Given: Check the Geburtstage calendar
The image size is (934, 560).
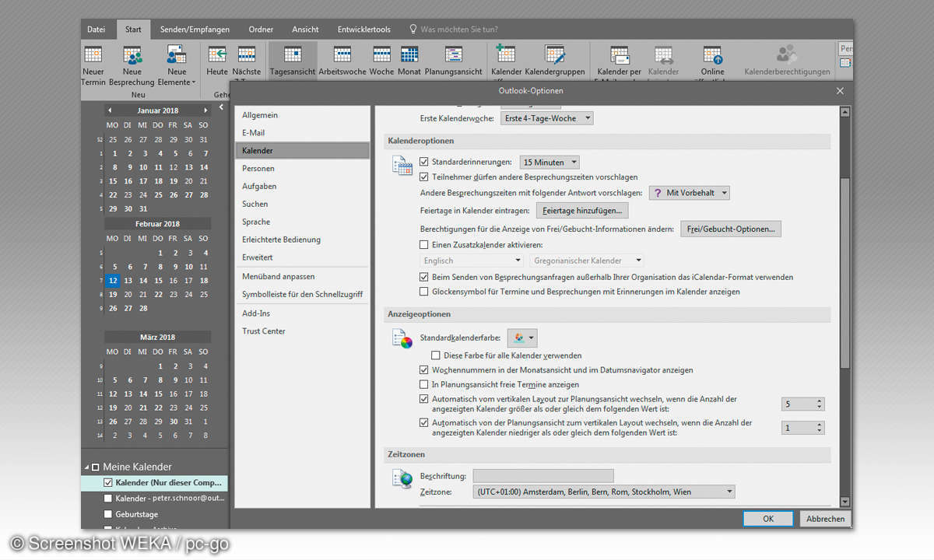Looking at the screenshot, I should pos(108,514).
